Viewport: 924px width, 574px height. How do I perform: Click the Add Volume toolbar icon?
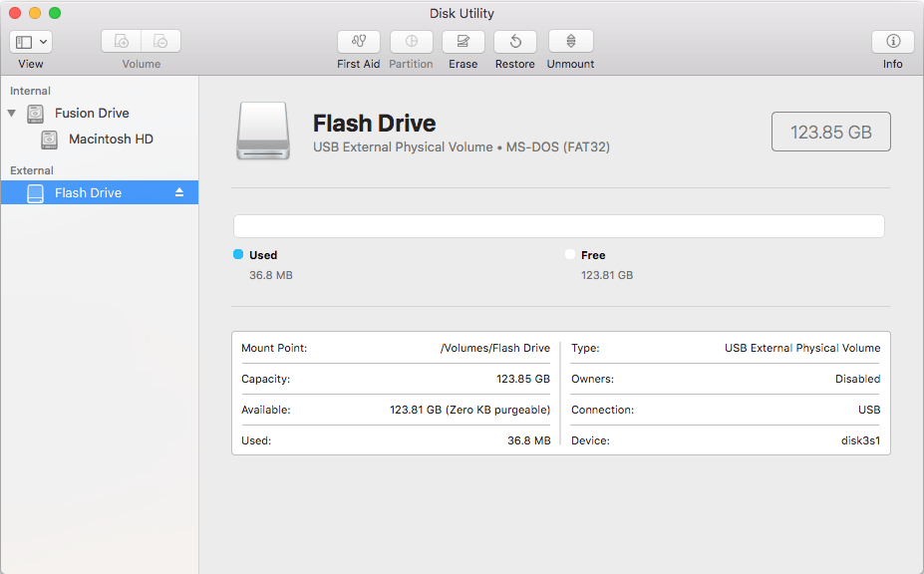coord(121,41)
